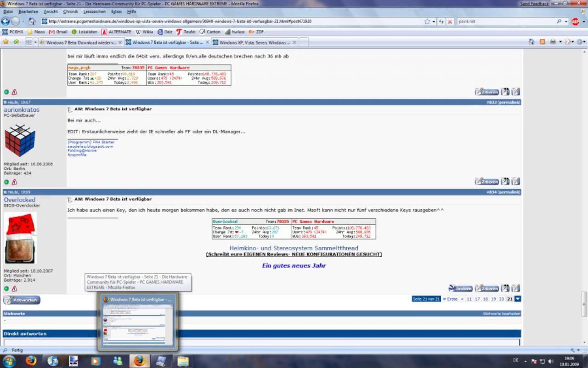Open the hwluxx bookmark
This screenshot has width=588, height=368.
point(235,32)
